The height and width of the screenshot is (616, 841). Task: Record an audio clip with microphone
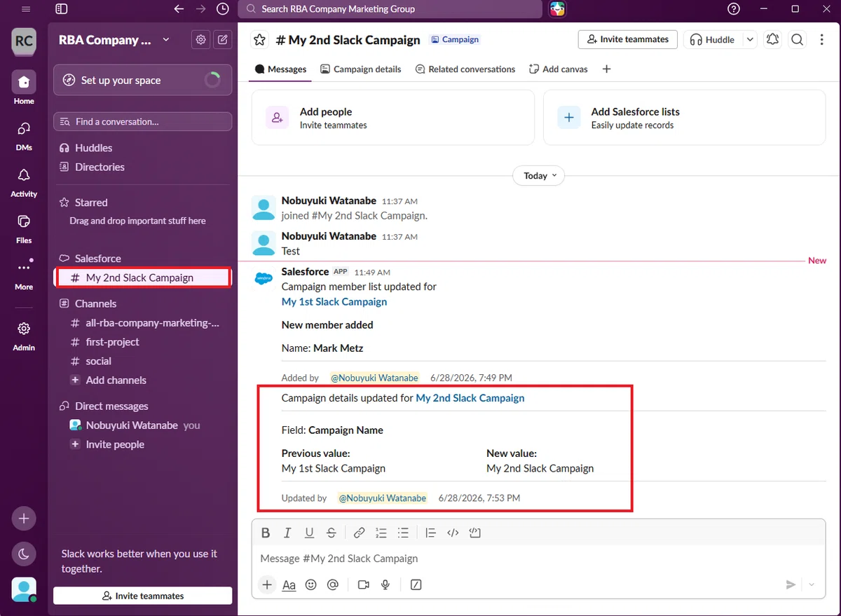coord(385,584)
